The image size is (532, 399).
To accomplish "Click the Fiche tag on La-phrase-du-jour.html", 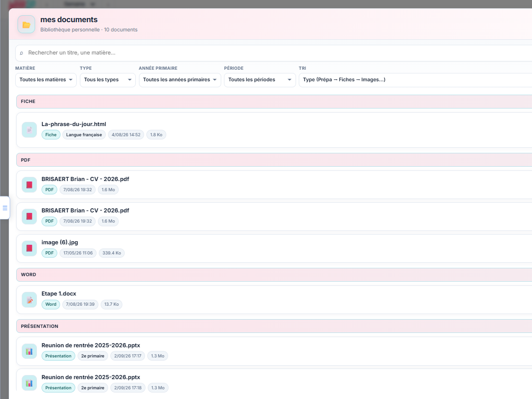I will pyautogui.click(x=51, y=135).
